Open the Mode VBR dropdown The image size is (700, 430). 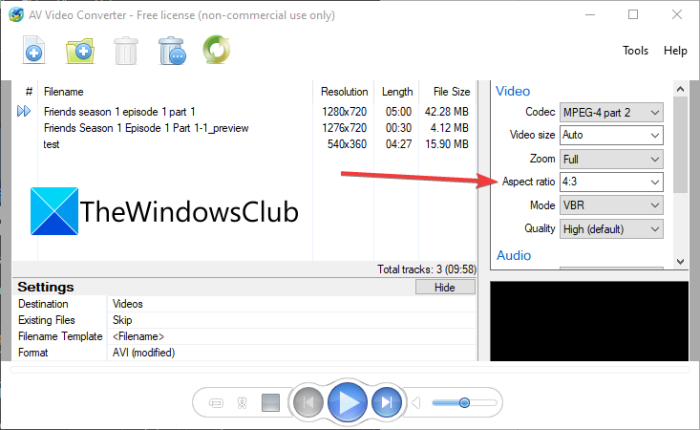tap(611, 205)
